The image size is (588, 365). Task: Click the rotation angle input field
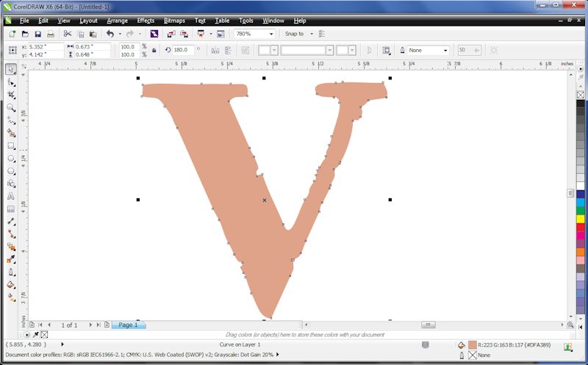click(x=182, y=50)
